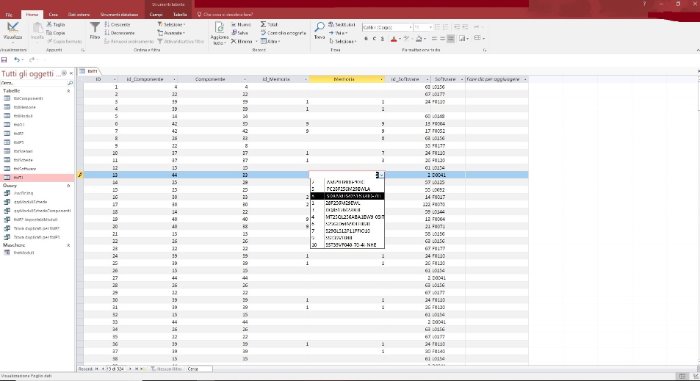Click the Trova magnifier icon
Viewport: 700px width, 381px height.
[x=319, y=27]
